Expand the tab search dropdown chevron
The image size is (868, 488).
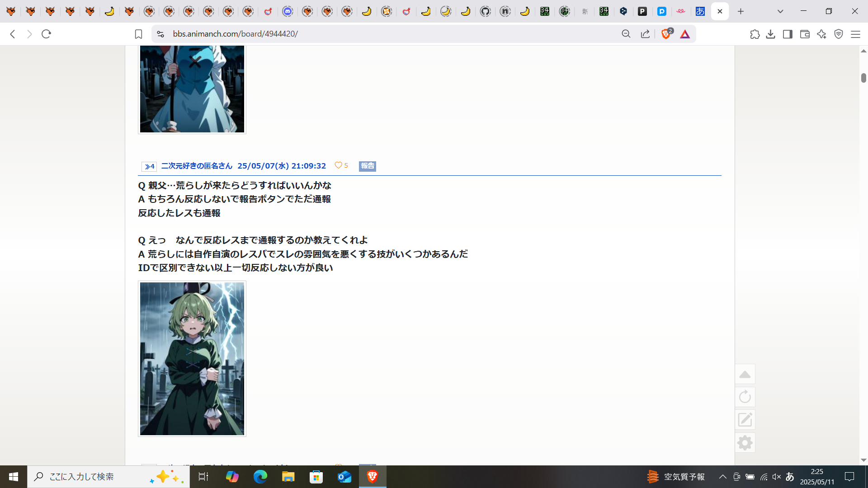coord(780,11)
